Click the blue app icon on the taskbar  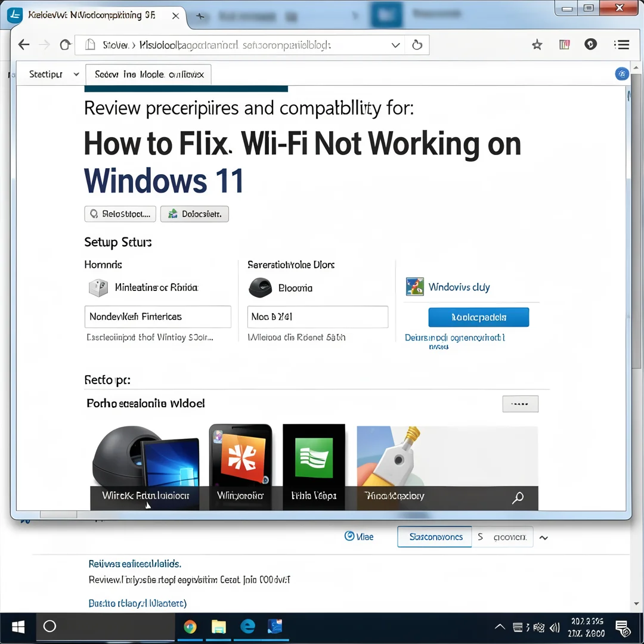[275, 626]
